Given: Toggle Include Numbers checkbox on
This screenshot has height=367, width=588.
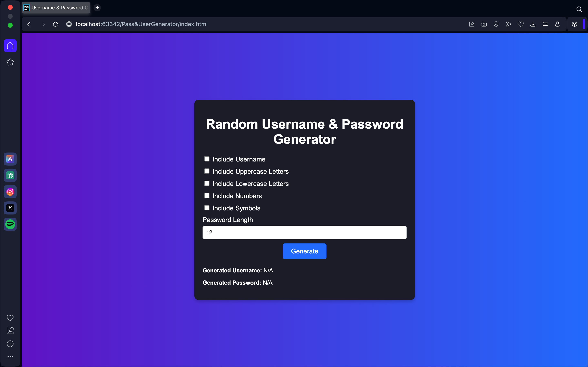Looking at the screenshot, I should point(207,195).
